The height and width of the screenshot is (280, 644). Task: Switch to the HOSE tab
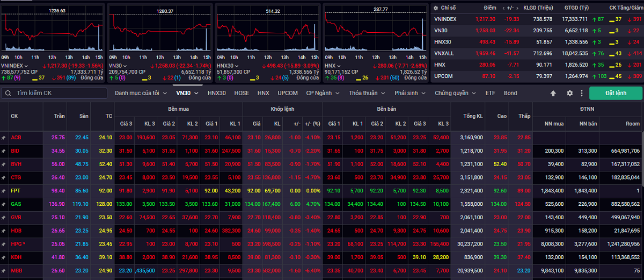pos(241,93)
